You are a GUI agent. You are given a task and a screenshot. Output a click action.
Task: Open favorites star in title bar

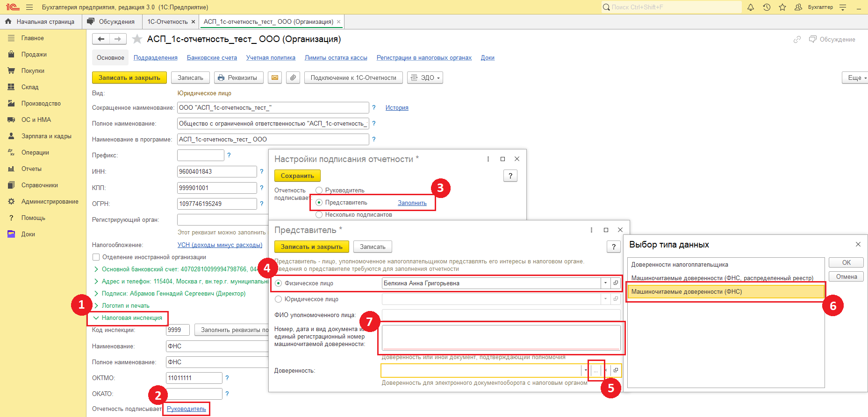click(x=782, y=7)
